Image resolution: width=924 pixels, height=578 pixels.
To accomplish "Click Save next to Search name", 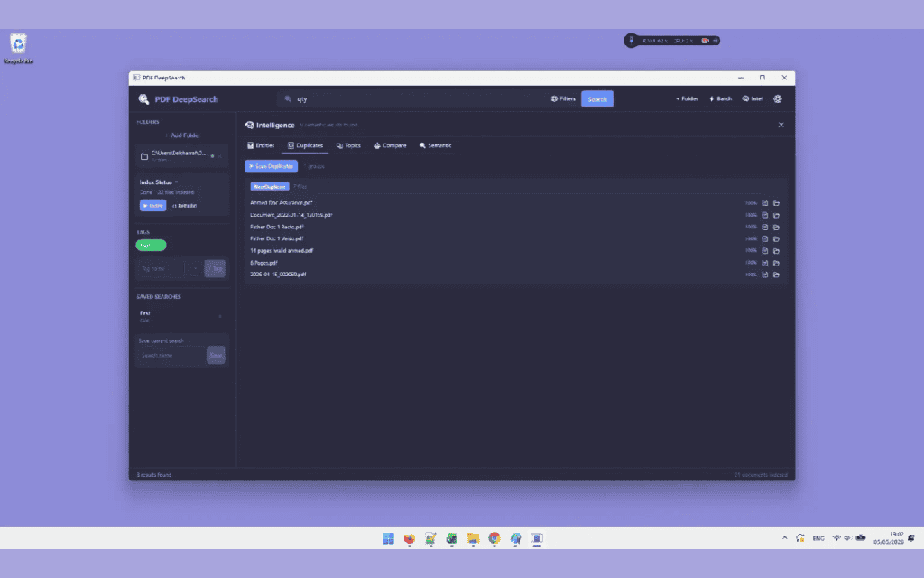I will tap(216, 355).
